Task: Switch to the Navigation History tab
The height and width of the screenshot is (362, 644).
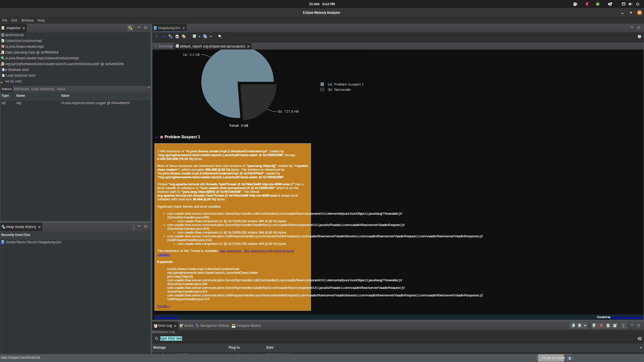Action: pyautogui.click(x=213, y=326)
